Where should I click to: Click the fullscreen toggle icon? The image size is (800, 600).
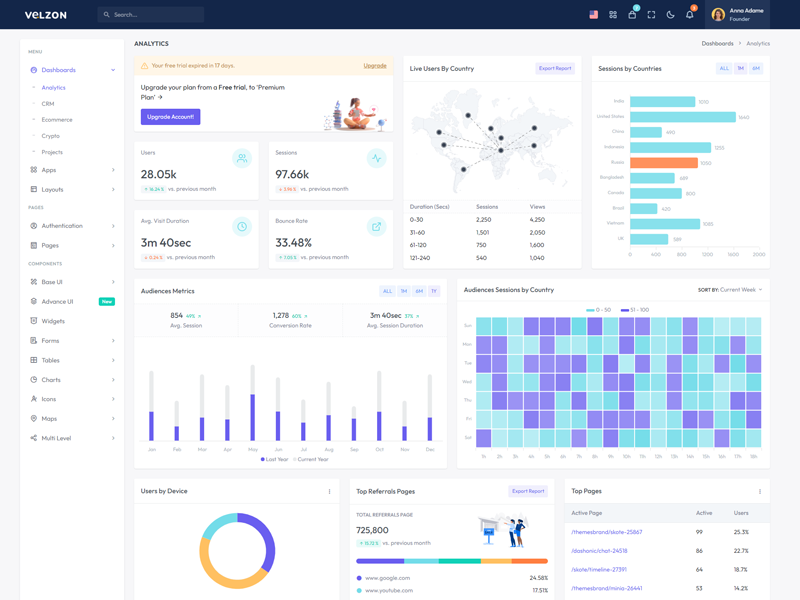tap(651, 15)
